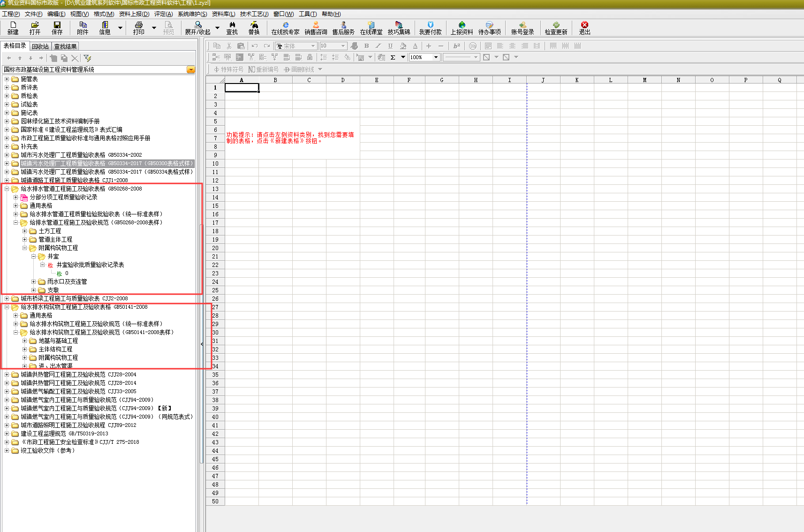Viewport: 804px width, 532px height.
Task: Open 在线找专家 online expert
Action: pyautogui.click(x=285, y=28)
